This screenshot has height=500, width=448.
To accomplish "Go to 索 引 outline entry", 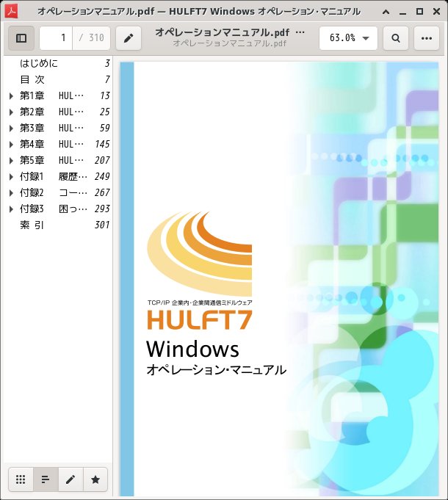I will tap(32, 225).
